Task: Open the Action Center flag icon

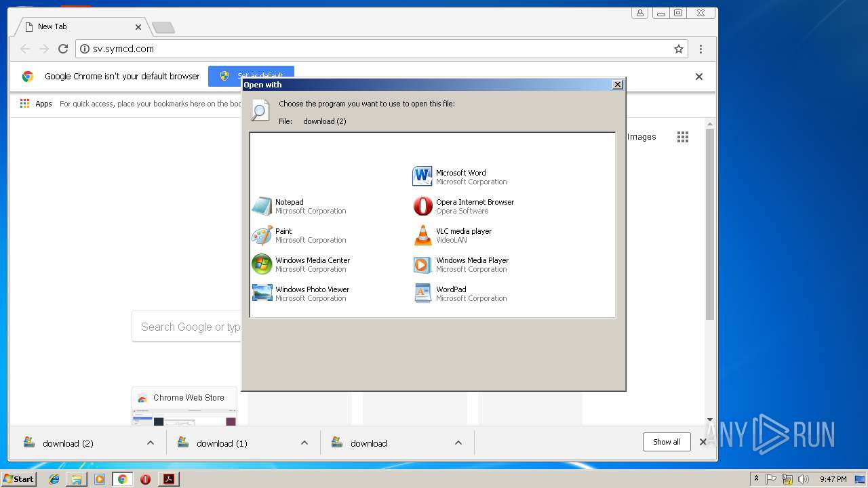Action: pos(771,479)
